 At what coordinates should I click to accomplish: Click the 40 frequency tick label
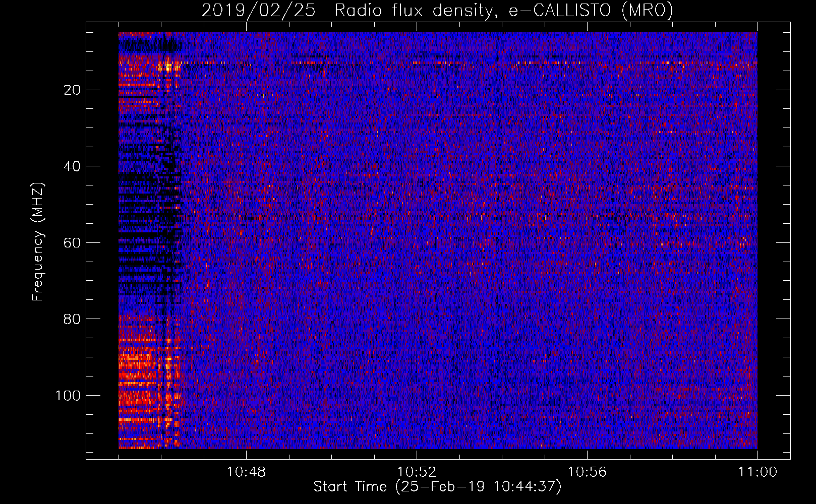tap(73, 166)
